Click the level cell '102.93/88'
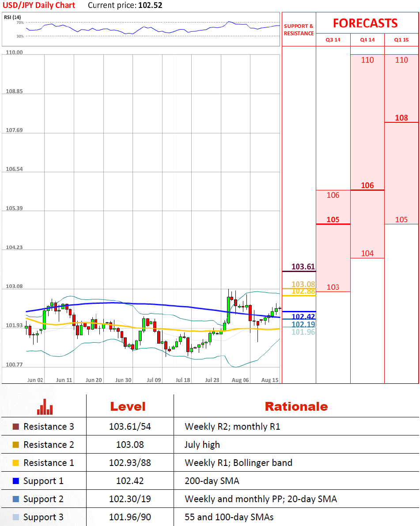Image resolution: width=420 pixels, height=526 pixels. (130, 462)
